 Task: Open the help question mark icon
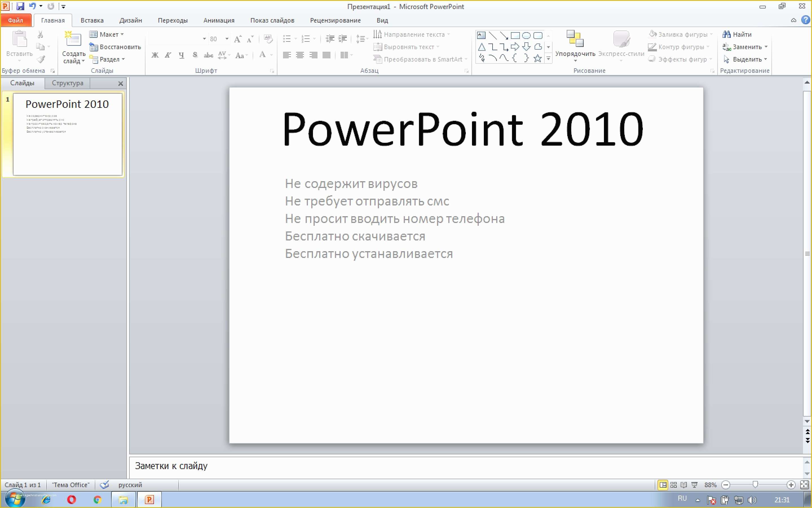(805, 20)
